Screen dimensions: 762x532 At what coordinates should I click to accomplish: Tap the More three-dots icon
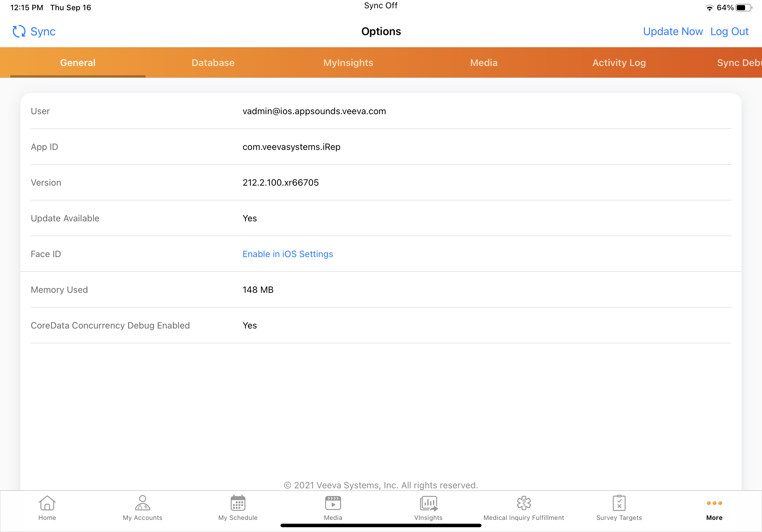click(x=714, y=503)
